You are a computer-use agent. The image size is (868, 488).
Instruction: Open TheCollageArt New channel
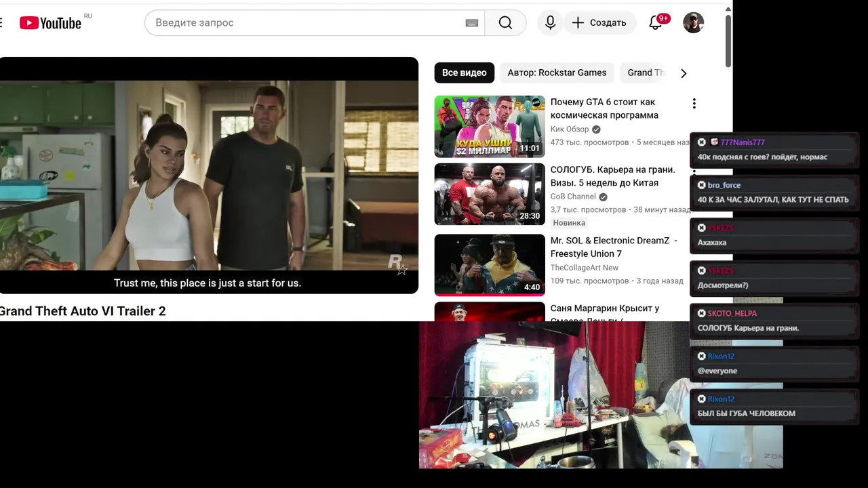click(585, 268)
